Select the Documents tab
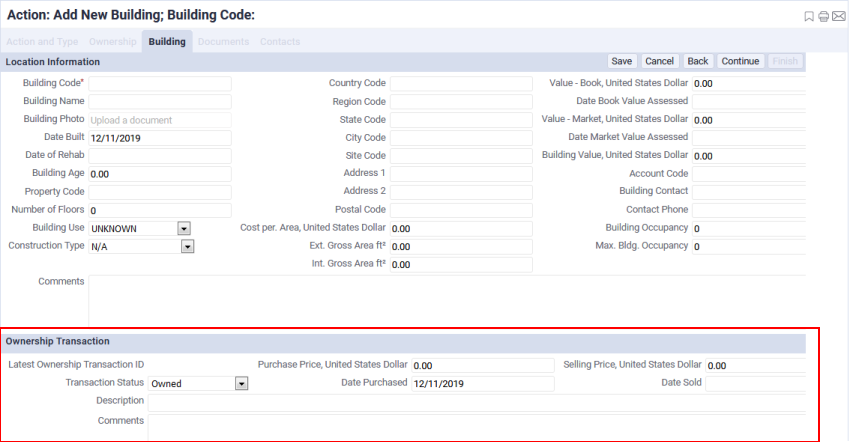 223,42
